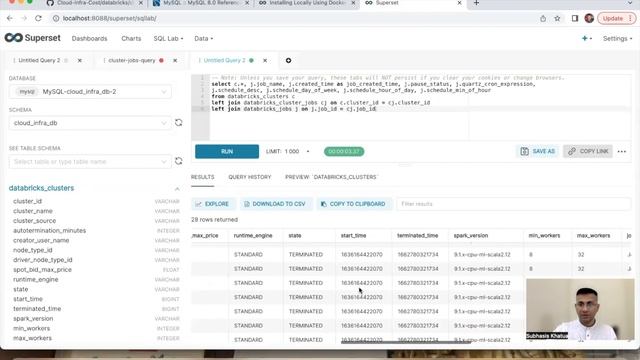Click EXPLORE button

(x=212, y=204)
